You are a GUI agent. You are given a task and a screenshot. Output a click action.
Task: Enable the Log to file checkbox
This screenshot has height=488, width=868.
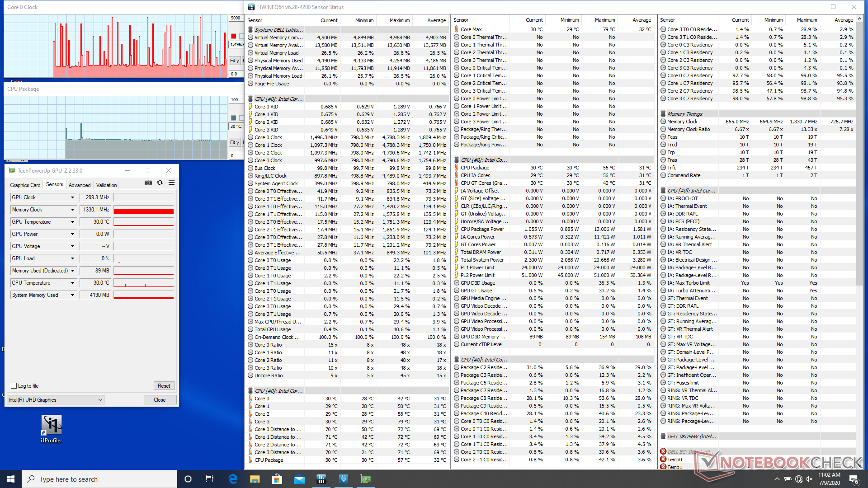click(14, 386)
